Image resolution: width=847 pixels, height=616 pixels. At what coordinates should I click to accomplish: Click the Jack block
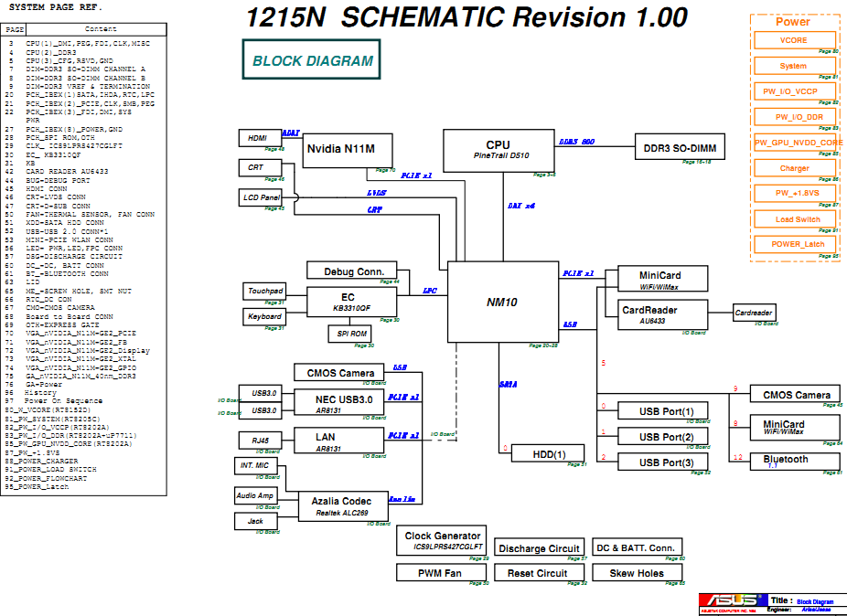256,521
